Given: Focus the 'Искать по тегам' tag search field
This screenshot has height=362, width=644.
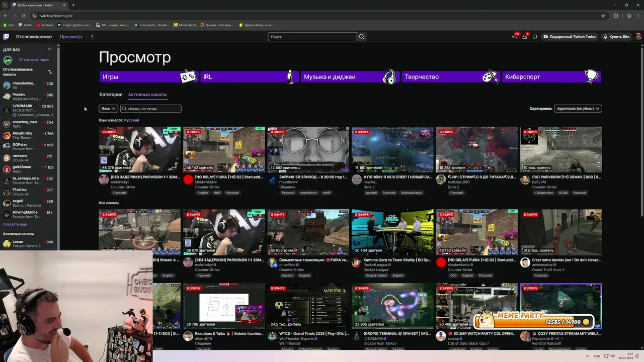Looking at the screenshot, I should (x=150, y=109).
